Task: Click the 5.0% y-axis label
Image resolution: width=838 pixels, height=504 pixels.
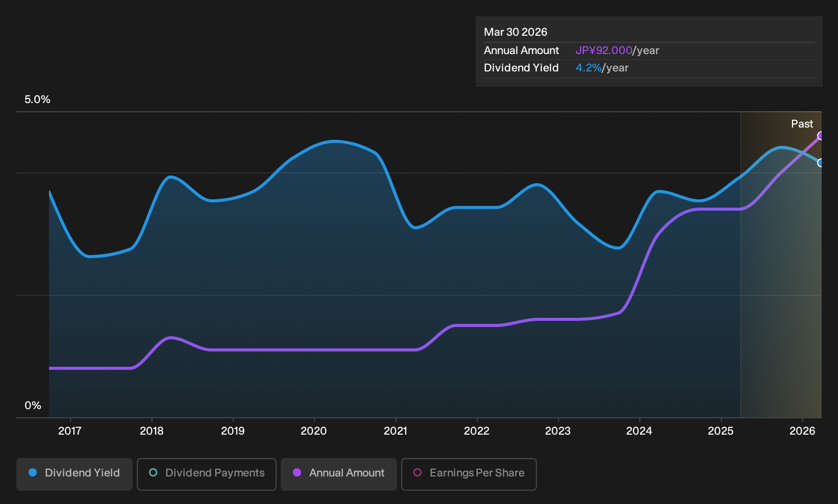Action: point(37,99)
